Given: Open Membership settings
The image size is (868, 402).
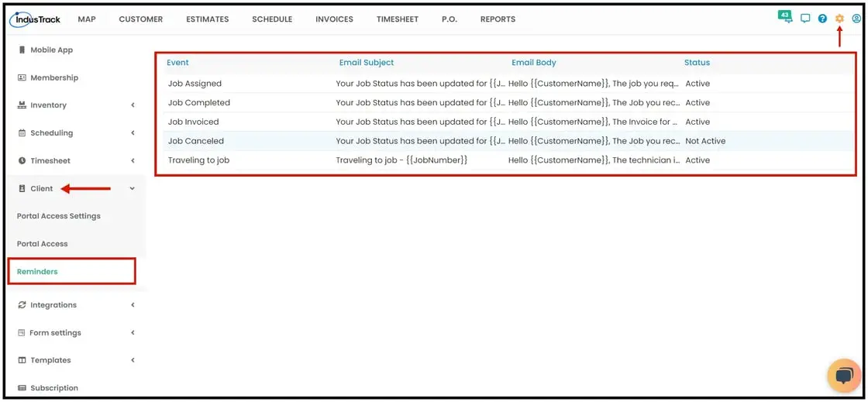Looking at the screenshot, I should tap(54, 77).
